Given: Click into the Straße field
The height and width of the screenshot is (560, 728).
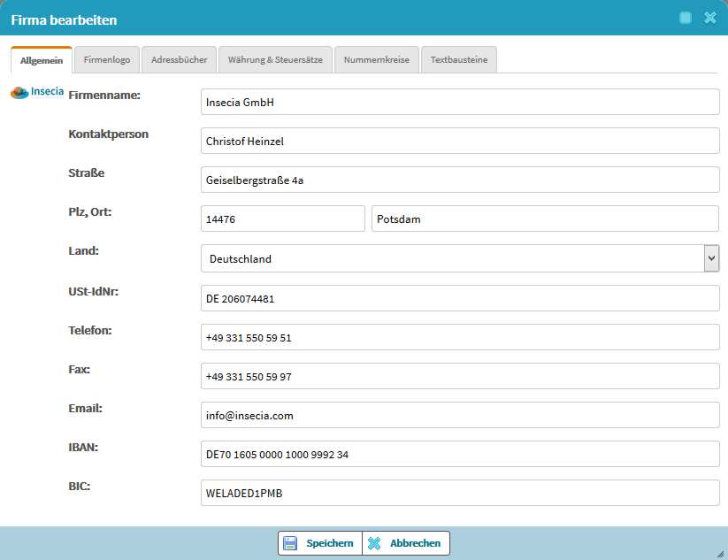Looking at the screenshot, I should pyautogui.click(x=460, y=180).
